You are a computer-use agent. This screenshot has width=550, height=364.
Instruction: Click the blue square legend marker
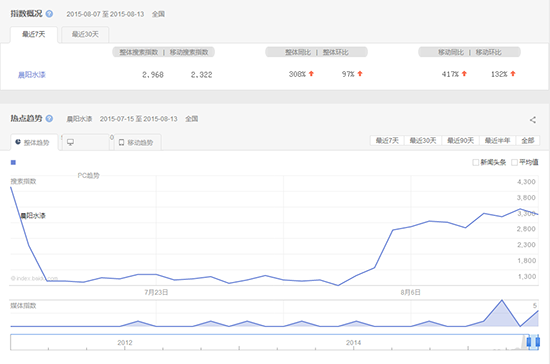(x=13, y=162)
